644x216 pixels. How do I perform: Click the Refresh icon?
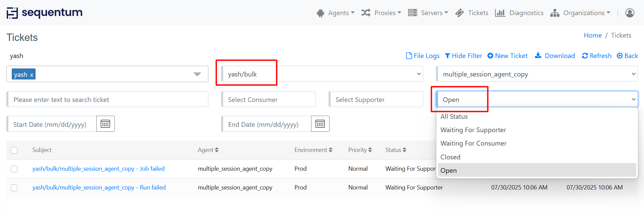coord(585,56)
